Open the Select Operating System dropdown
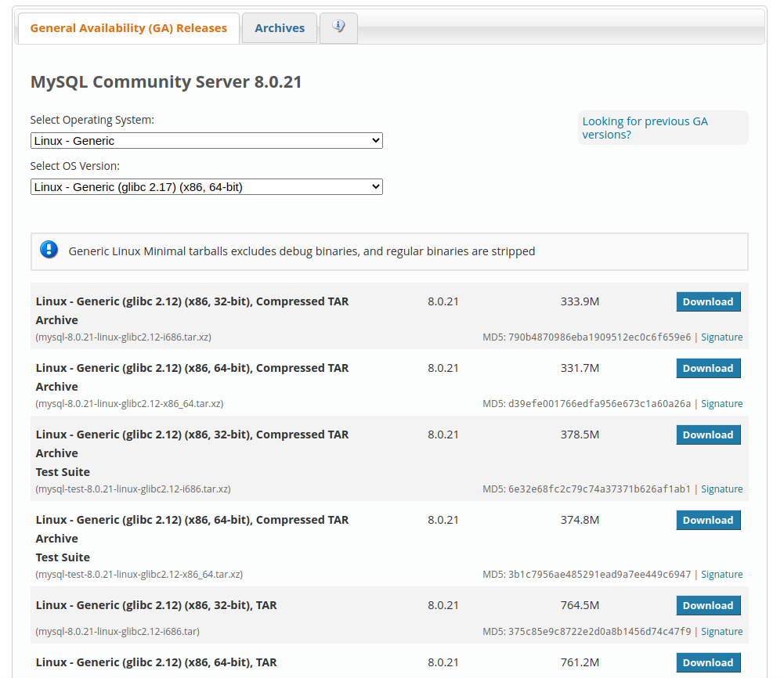The width and height of the screenshot is (784, 678). (207, 141)
